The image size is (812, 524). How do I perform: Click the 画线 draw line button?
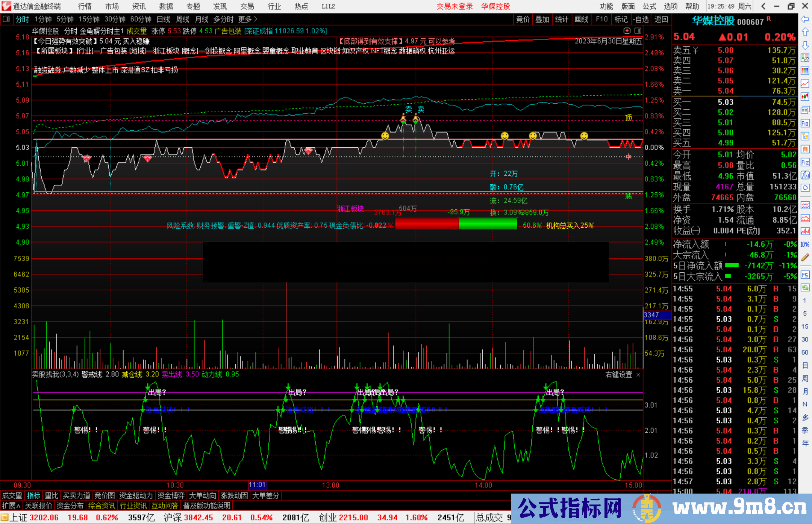(x=582, y=19)
